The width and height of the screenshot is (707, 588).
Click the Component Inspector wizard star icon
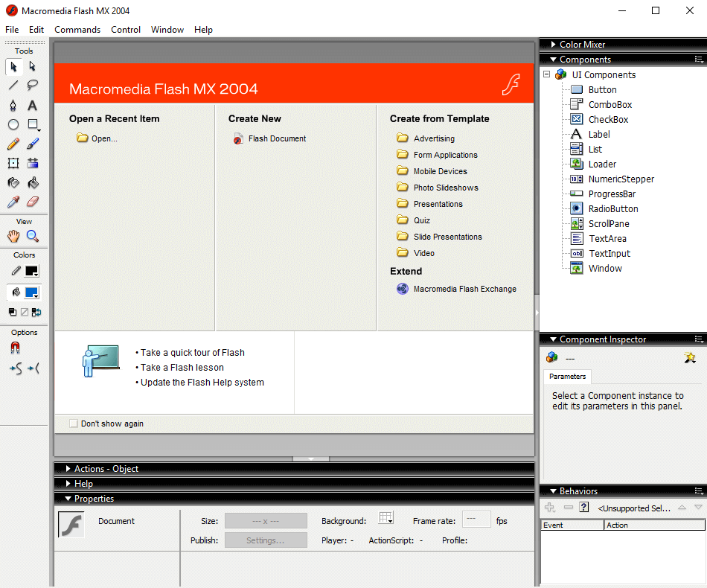pyautogui.click(x=690, y=358)
